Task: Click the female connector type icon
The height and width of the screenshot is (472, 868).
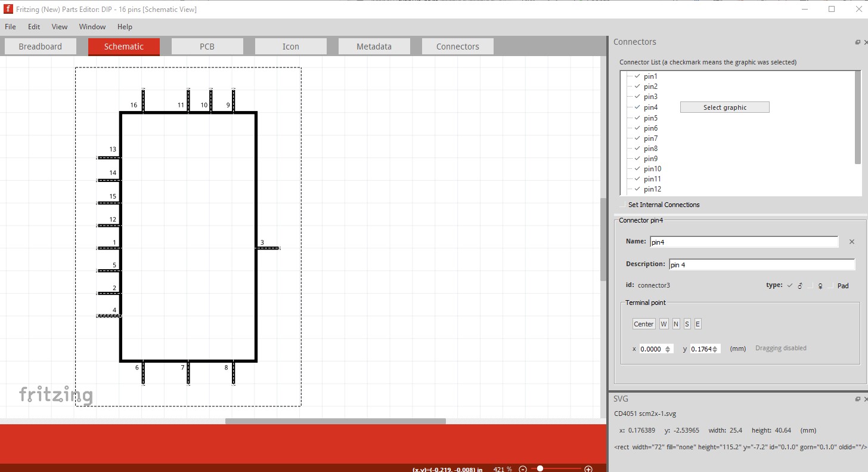Action: coord(820,285)
